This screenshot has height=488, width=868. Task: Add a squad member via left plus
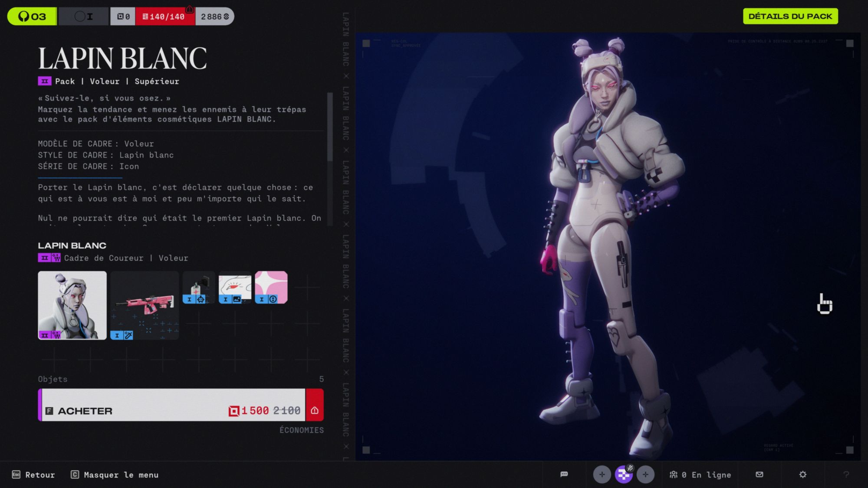click(x=602, y=475)
